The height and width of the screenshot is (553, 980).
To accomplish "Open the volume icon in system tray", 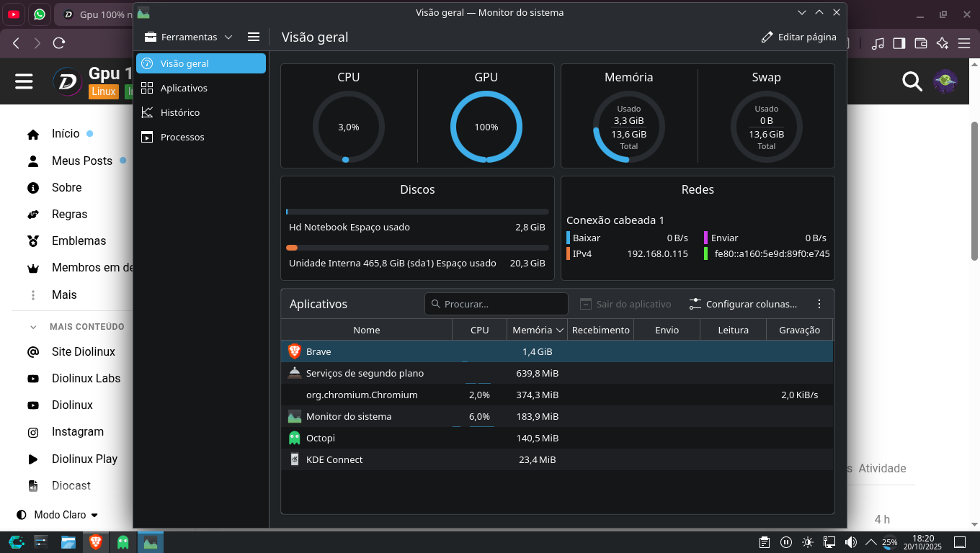I will [x=850, y=542].
